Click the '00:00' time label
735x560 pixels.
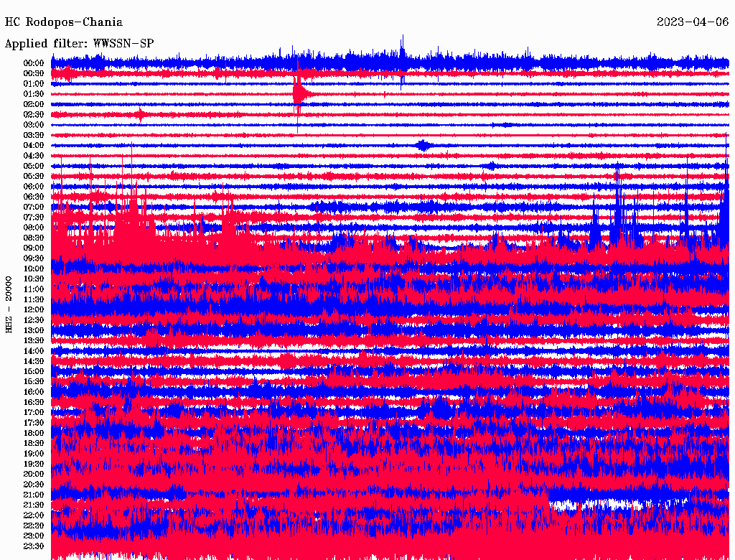pyautogui.click(x=34, y=63)
